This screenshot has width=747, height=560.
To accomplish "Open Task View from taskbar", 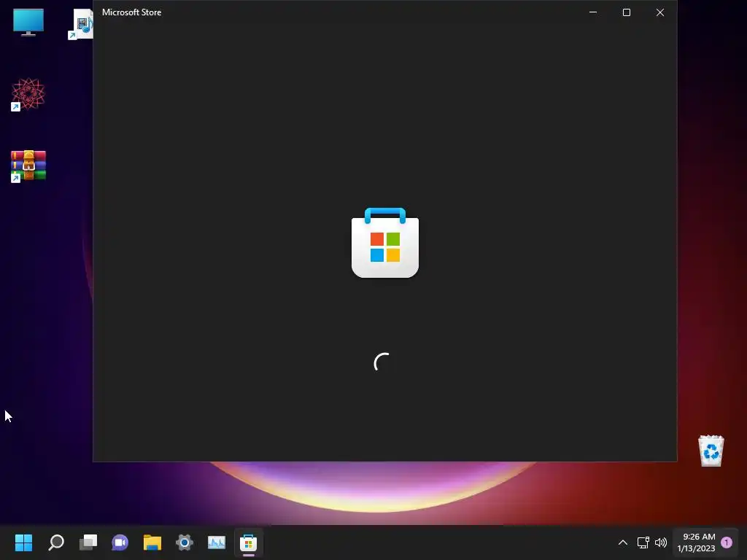I will point(88,542).
